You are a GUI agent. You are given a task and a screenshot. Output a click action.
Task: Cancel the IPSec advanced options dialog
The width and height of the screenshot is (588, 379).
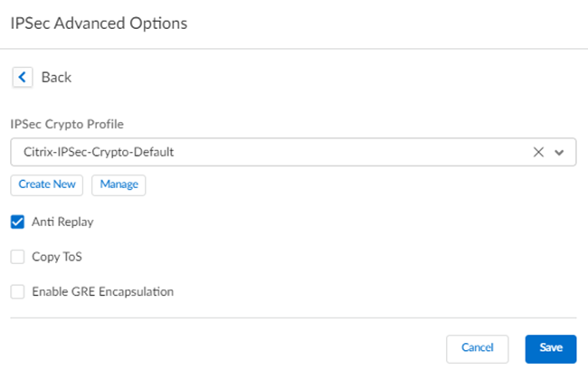[477, 348]
